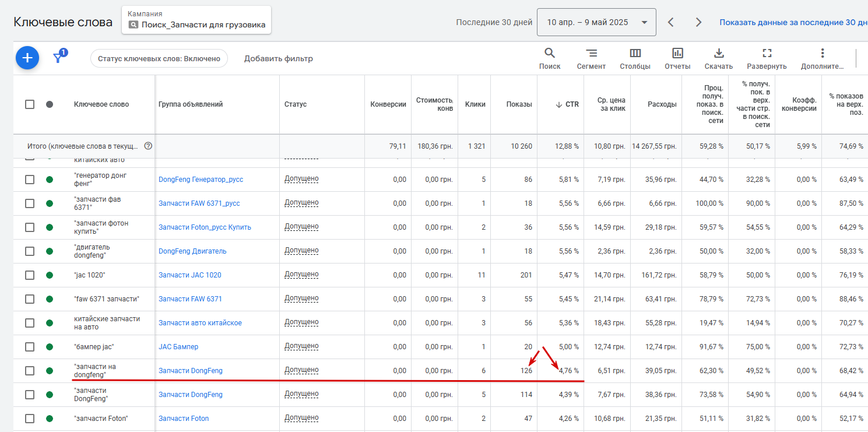This screenshot has height=432, width=868.
Task: Sort by Конверсии column header
Action: pyautogui.click(x=388, y=104)
